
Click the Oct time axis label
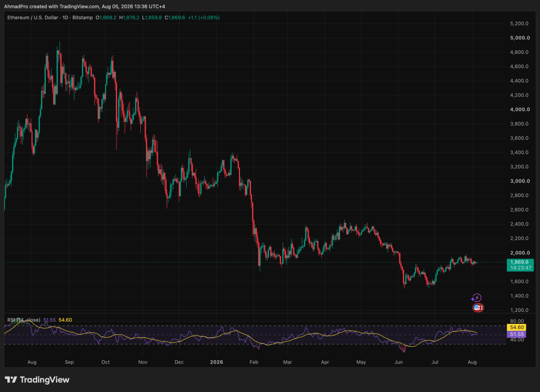point(105,362)
